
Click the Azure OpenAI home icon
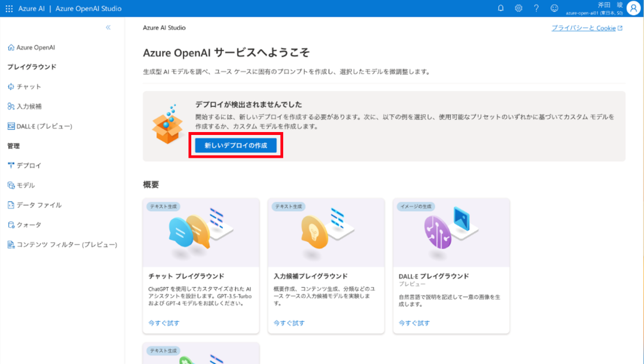11,47
